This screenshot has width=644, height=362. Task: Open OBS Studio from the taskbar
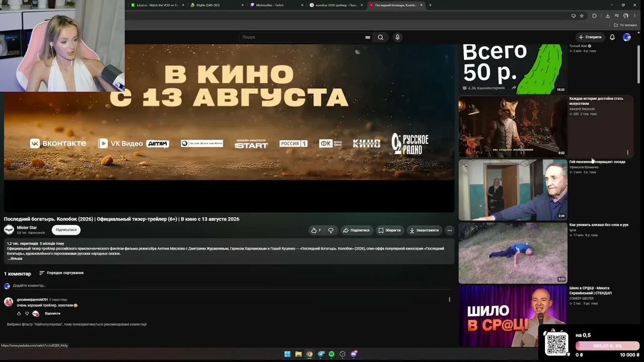[x=343, y=354]
